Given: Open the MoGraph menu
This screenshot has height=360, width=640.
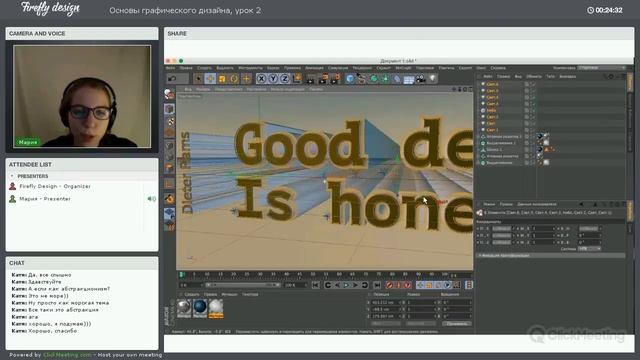Looking at the screenshot, I should [x=403, y=68].
